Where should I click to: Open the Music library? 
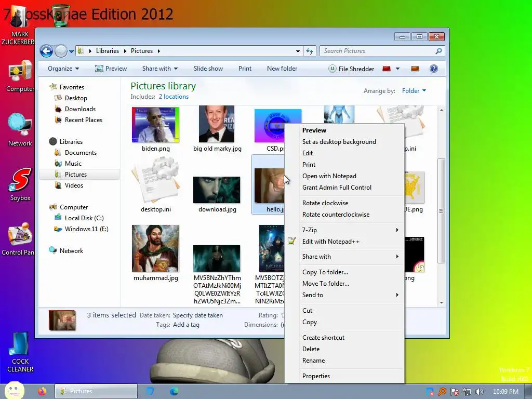(73, 164)
